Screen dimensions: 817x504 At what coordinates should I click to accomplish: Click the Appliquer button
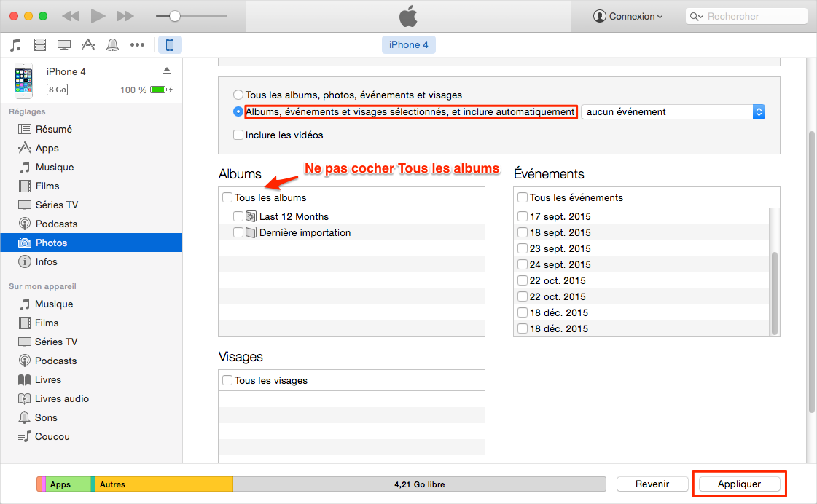click(739, 484)
